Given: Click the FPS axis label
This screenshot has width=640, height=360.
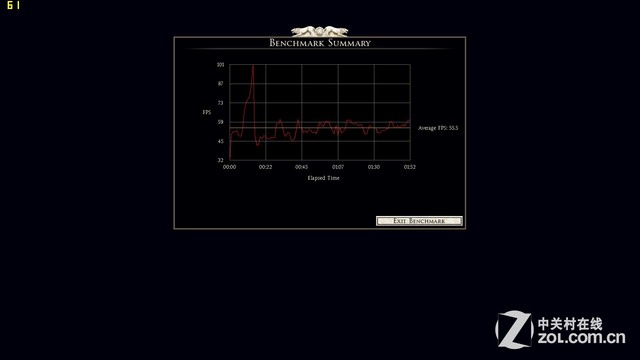Looking at the screenshot, I should click(207, 112).
